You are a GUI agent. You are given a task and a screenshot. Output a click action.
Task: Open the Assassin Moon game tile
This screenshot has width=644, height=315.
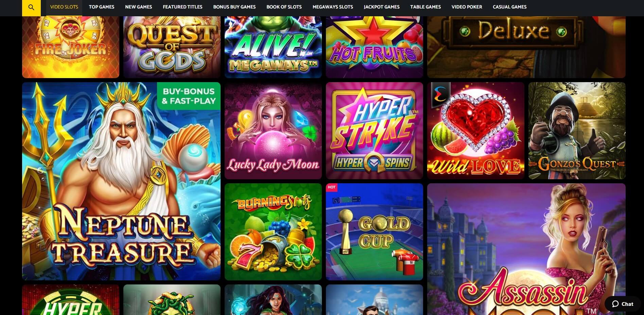point(526,249)
